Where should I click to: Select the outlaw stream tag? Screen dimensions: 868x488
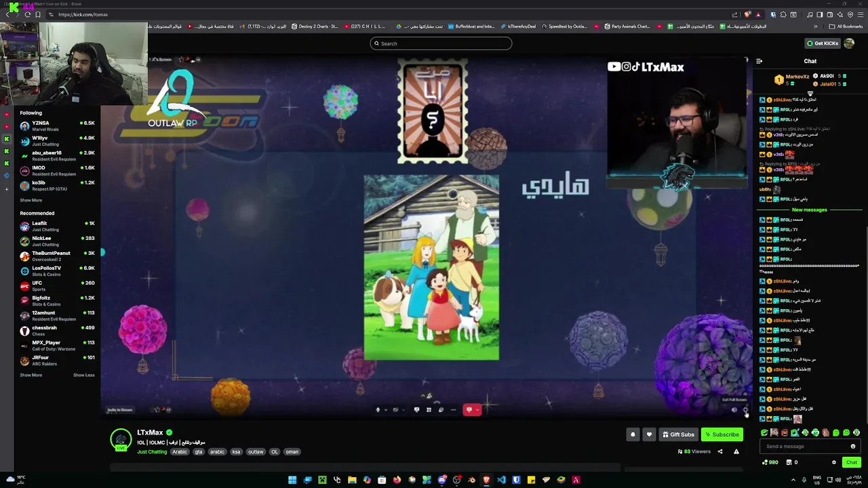[256, 451]
